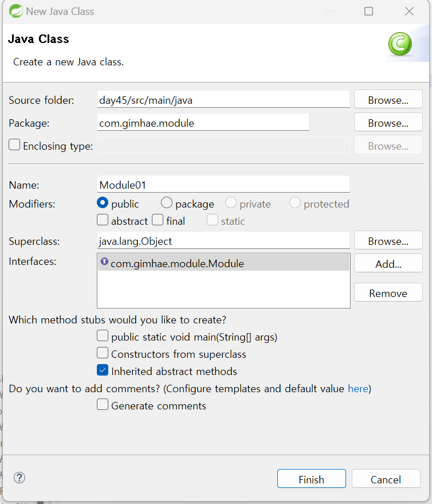Check the abstract modifier checkbox
Image resolution: width=432 pixels, height=504 pixels.
pos(103,220)
